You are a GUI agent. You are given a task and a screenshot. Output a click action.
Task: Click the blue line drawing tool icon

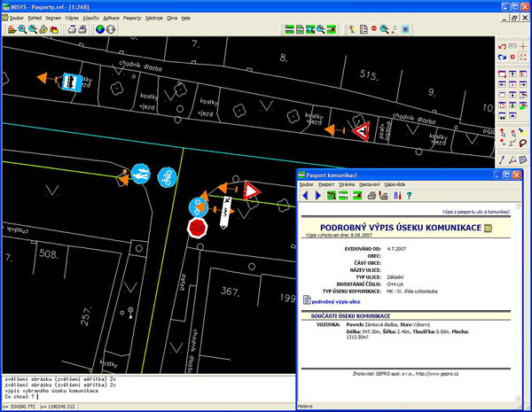(502, 159)
